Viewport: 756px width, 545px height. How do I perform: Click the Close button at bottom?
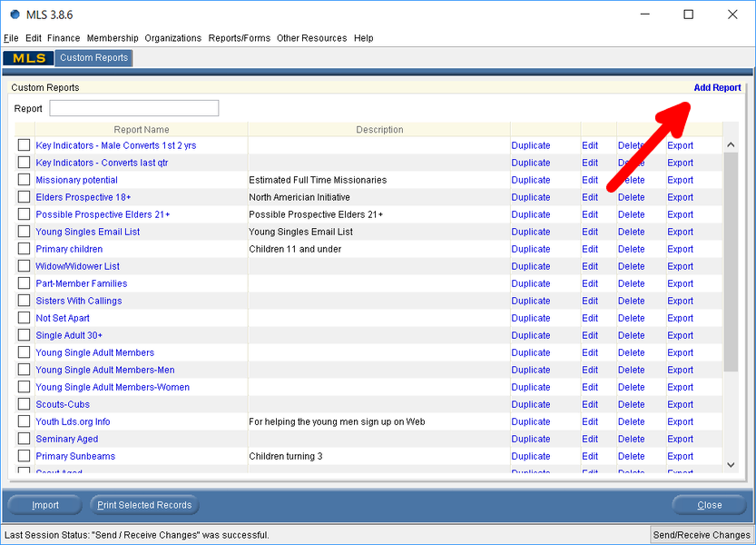point(709,505)
